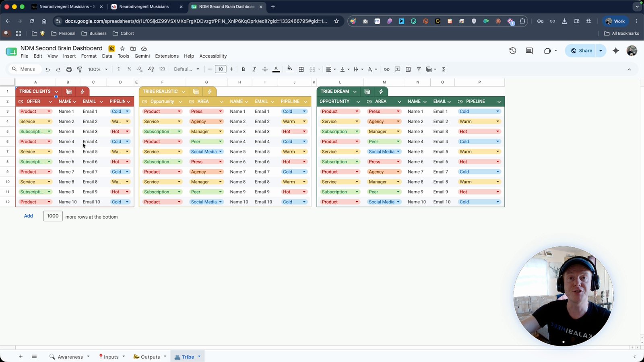The image size is (644, 362).
Task: Open the Functions sigma icon
Action: [444, 69]
